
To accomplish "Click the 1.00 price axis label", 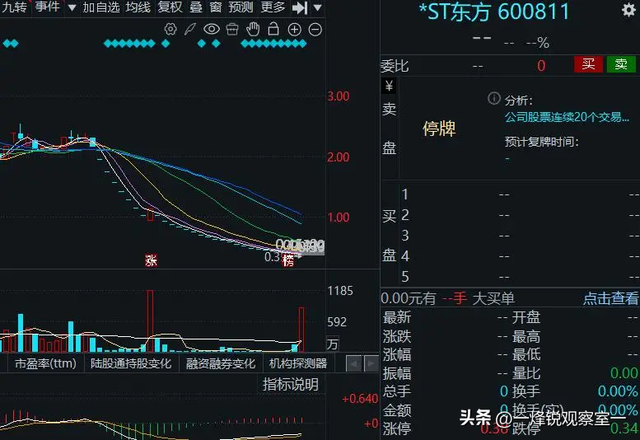I will point(338,217).
